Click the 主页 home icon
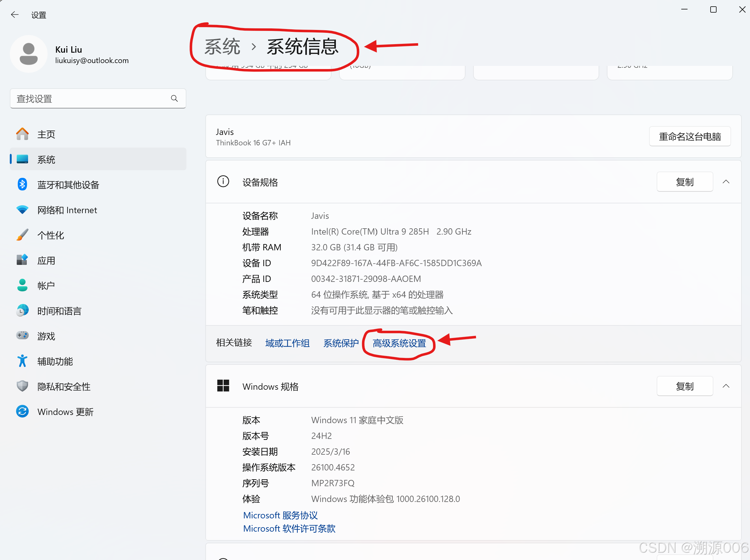 coord(22,134)
